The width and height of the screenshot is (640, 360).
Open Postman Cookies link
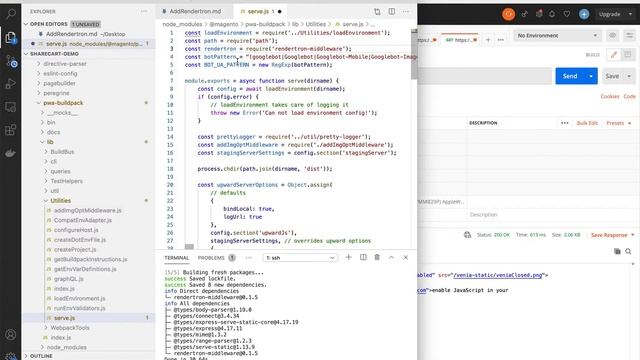point(610,96)
